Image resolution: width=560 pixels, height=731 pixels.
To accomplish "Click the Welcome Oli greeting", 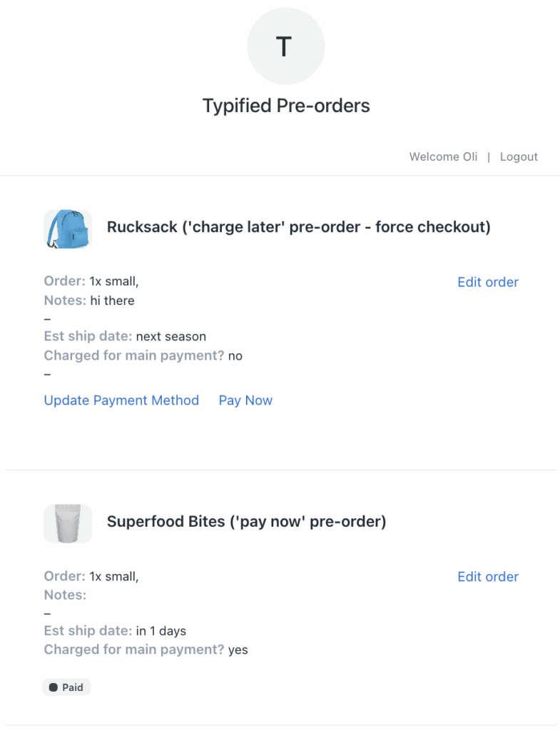I will (x=443, y=157).
